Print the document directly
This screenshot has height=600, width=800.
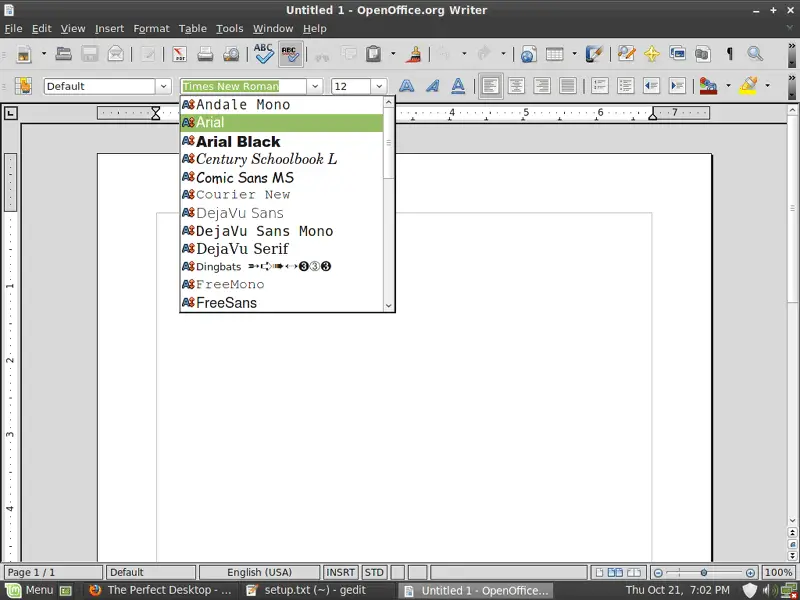click(x=205, y=54)
